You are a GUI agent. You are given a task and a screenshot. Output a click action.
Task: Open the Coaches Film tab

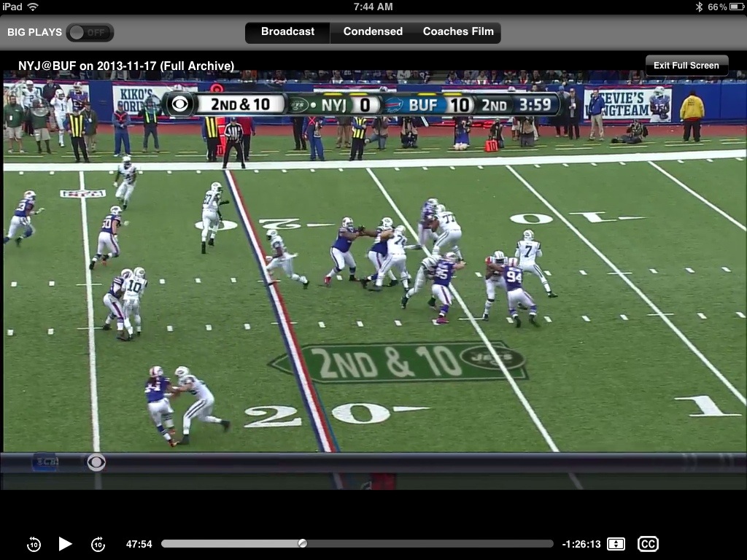458,32
